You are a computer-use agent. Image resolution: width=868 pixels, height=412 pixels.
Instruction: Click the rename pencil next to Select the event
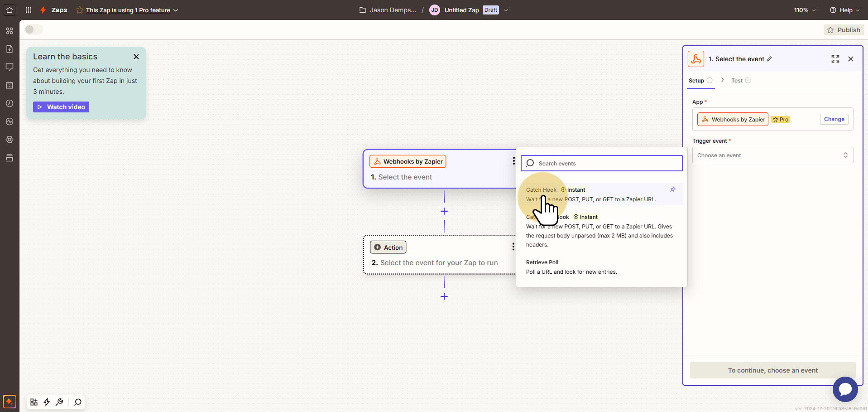click(x=769, y=59)
